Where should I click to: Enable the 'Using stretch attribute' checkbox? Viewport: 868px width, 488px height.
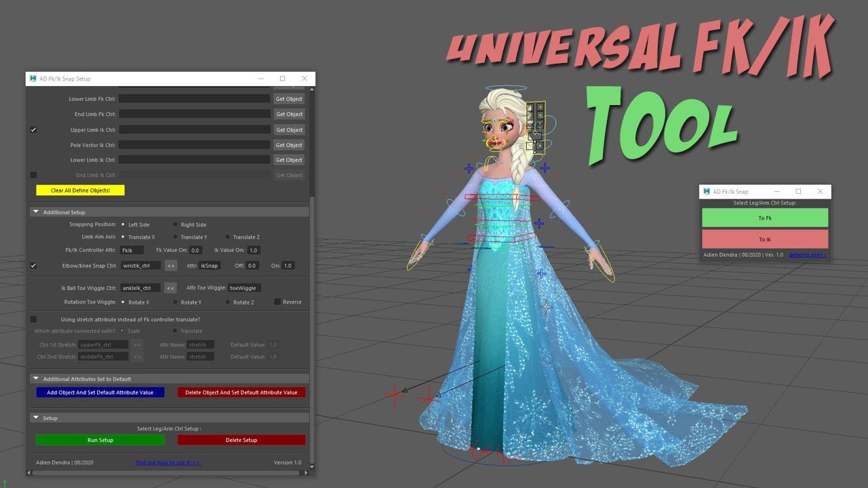point(33,319)
